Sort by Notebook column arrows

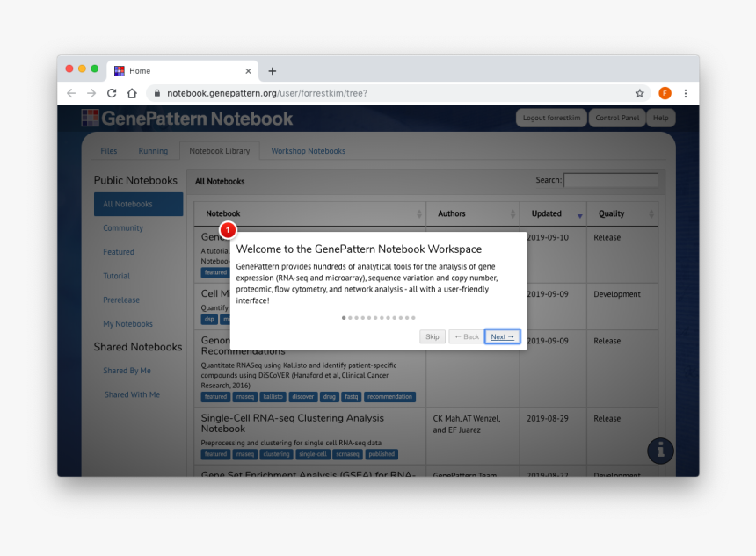point(419,214)
